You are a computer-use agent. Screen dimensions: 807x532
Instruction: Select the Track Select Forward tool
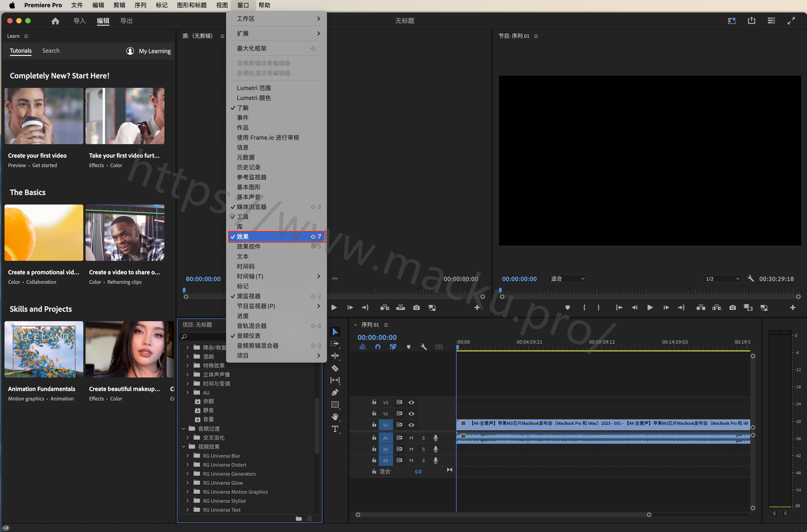point(335,344)
